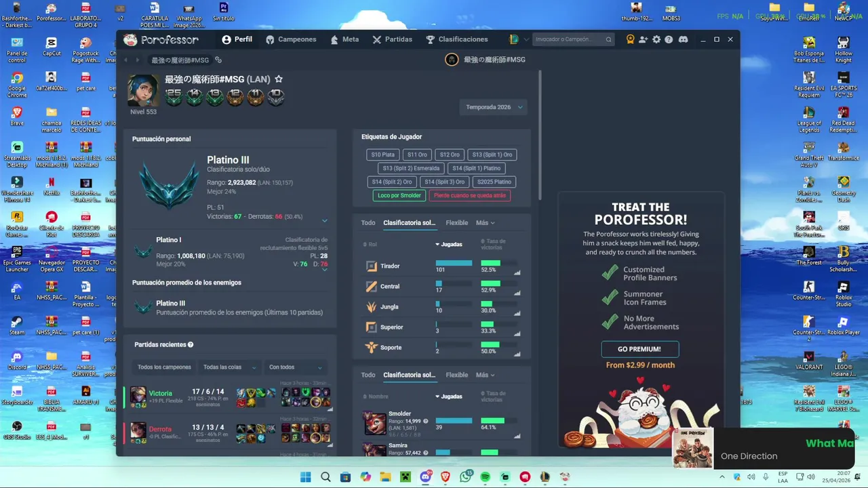
Task: Expand the Platino I flexible details chevron
Action: [324, 269]
